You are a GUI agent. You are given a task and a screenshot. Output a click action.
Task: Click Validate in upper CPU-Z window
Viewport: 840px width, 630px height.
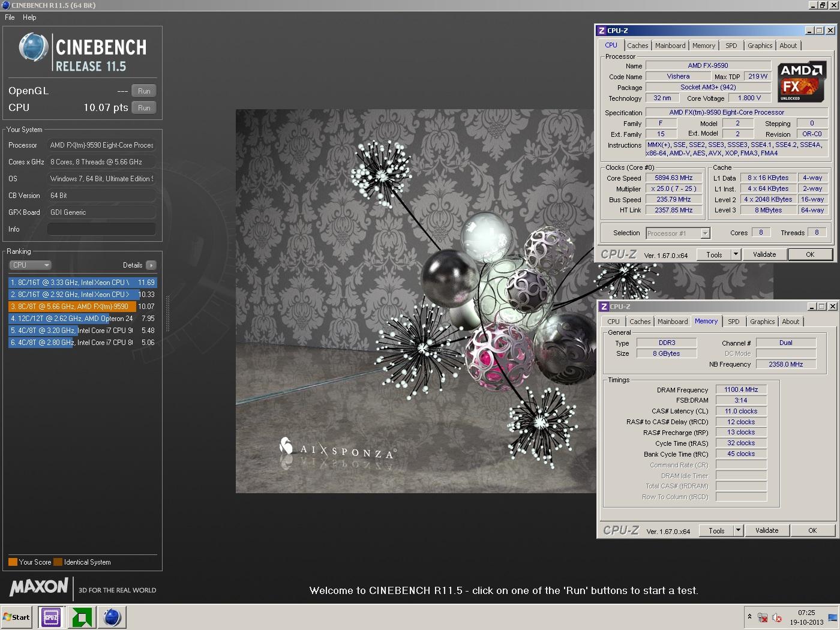tap(764, 255)
